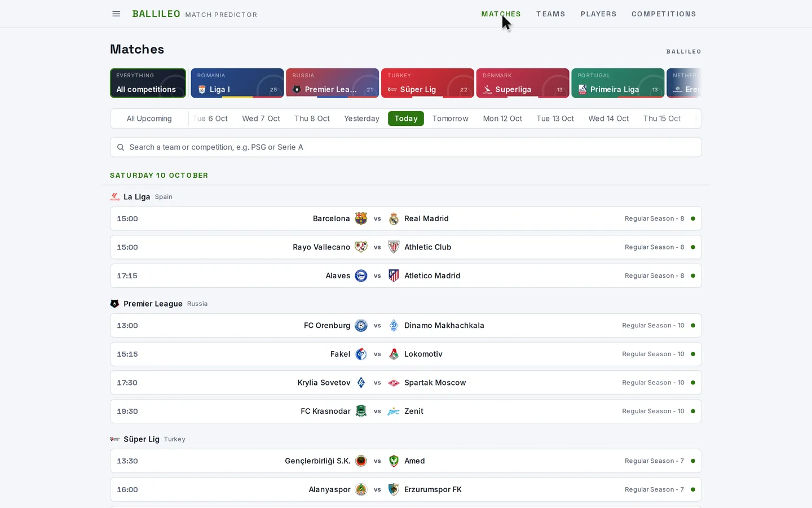The image size is (812, 508).
Task: Click the Atletico Madrid crest
Action: pos(394,275)
